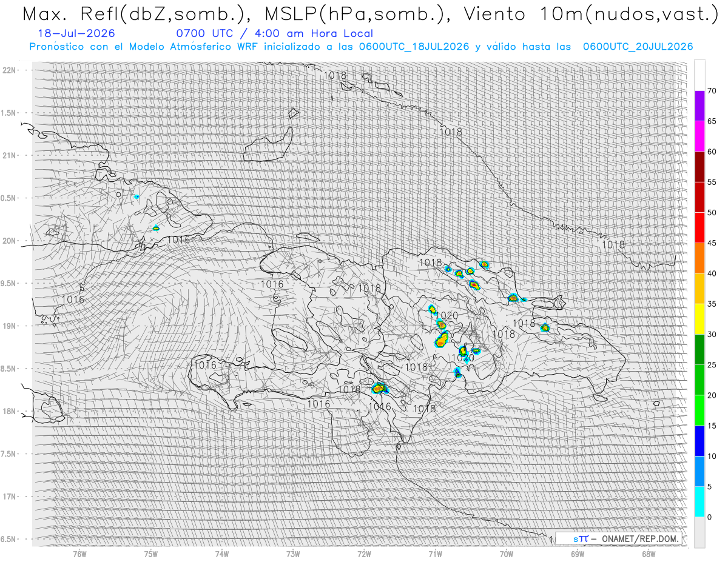
Task: Click the '68W' longitude axis label
Action: (x=649, y=554)
